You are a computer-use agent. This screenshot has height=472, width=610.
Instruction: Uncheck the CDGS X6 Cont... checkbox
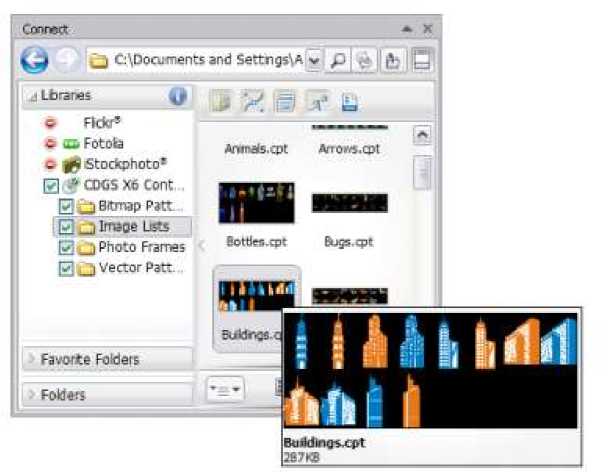point(51,186)
